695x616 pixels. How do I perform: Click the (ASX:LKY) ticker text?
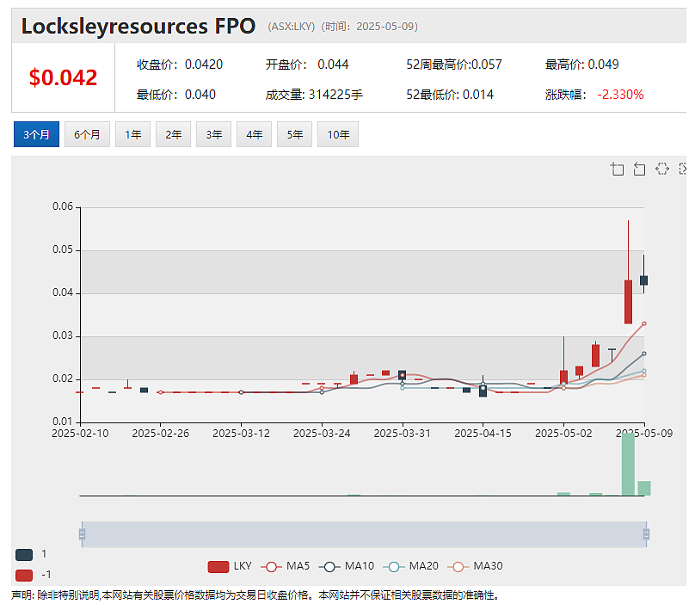point(292,27)
